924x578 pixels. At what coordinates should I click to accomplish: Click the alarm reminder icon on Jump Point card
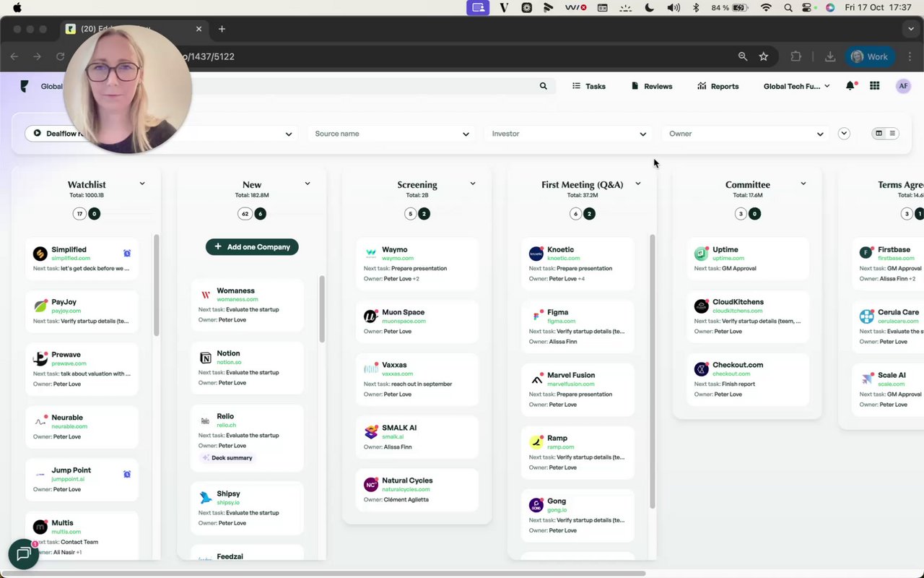(127, 474)
